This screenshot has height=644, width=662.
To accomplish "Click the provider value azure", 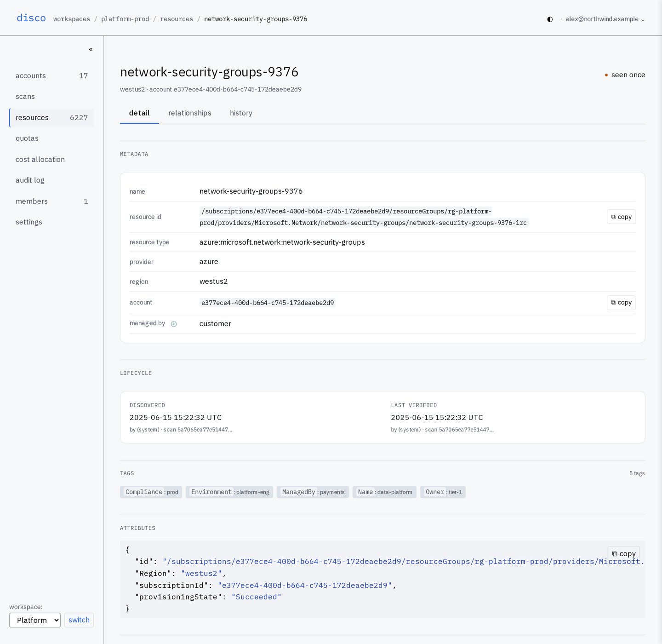I will [x=209, y=262].
